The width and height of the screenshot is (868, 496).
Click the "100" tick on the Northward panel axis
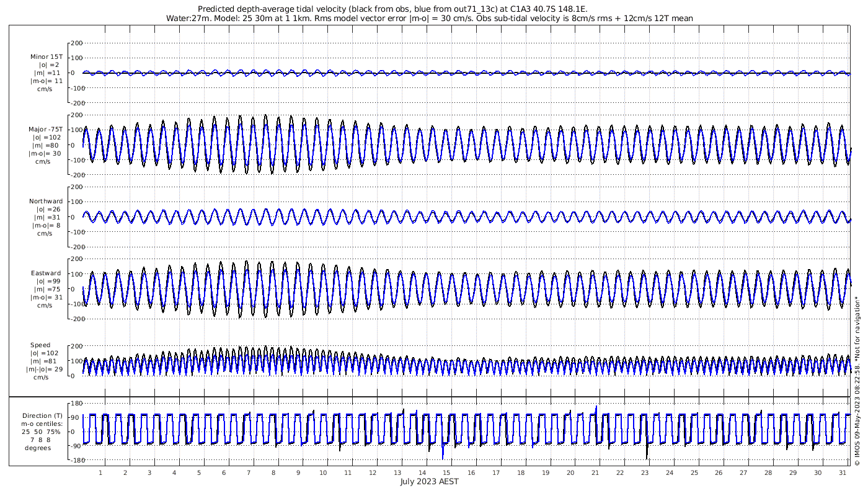[77, 202]
